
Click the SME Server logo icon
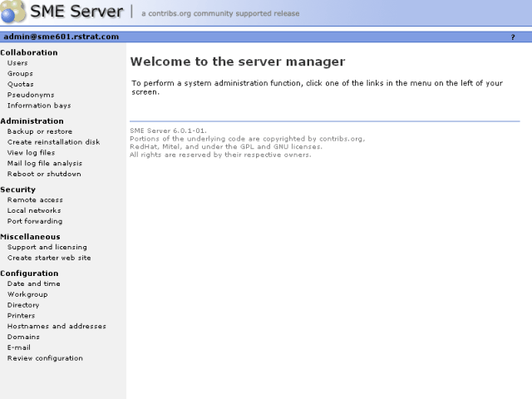(x=13, y=11)
